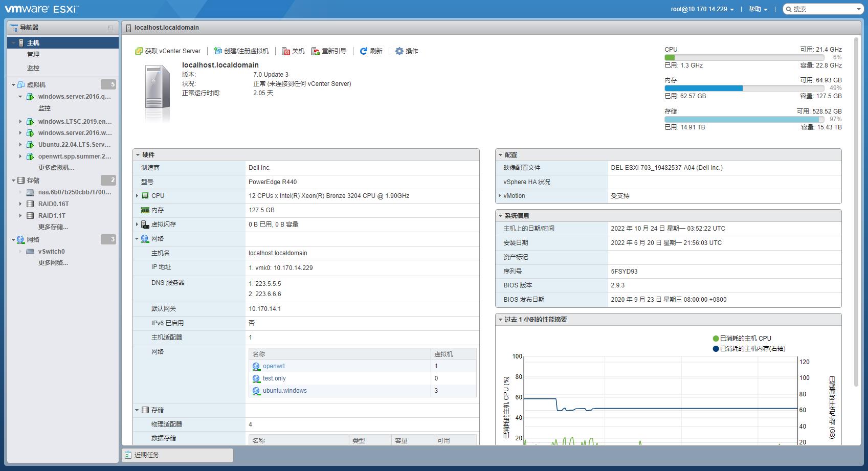Click the navigator panel collapse icon
The image size is (868, 471).
110,28
